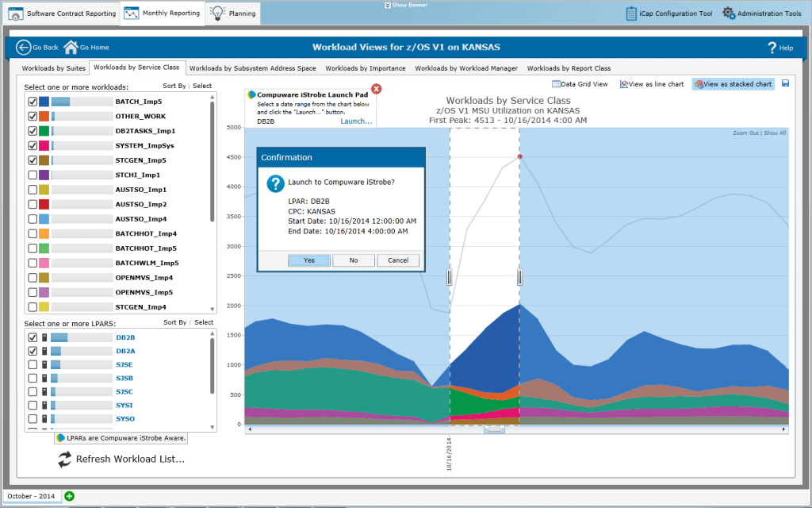
Task: Uncheck the SYSTEM_ImpSys workload
Action: (33, 146)
